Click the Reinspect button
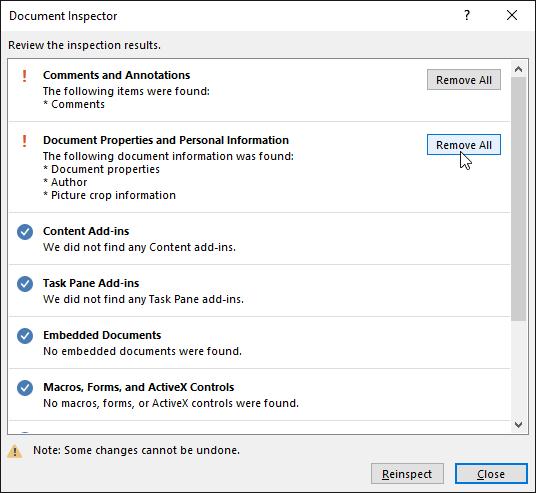The height and width of the screenshot is (493, 536). [x=407, y=474]
